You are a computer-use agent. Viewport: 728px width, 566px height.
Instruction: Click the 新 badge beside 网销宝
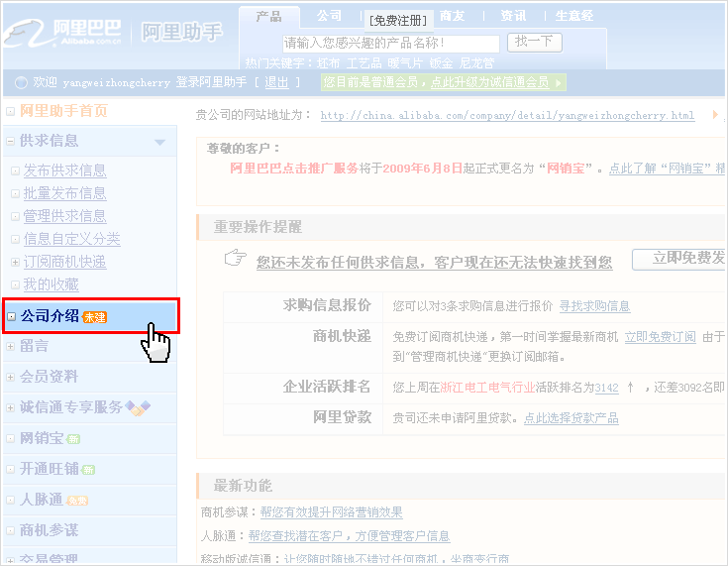click(73, 439)
